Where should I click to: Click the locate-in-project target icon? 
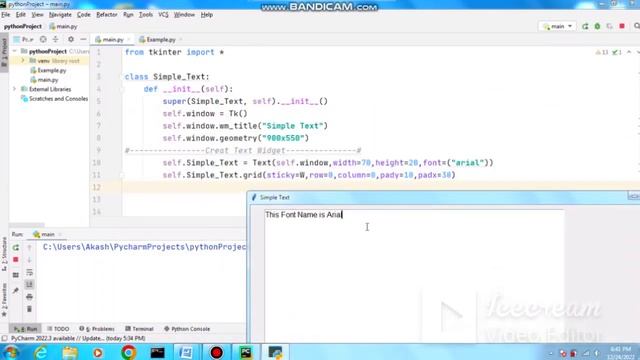coord(43,39)
